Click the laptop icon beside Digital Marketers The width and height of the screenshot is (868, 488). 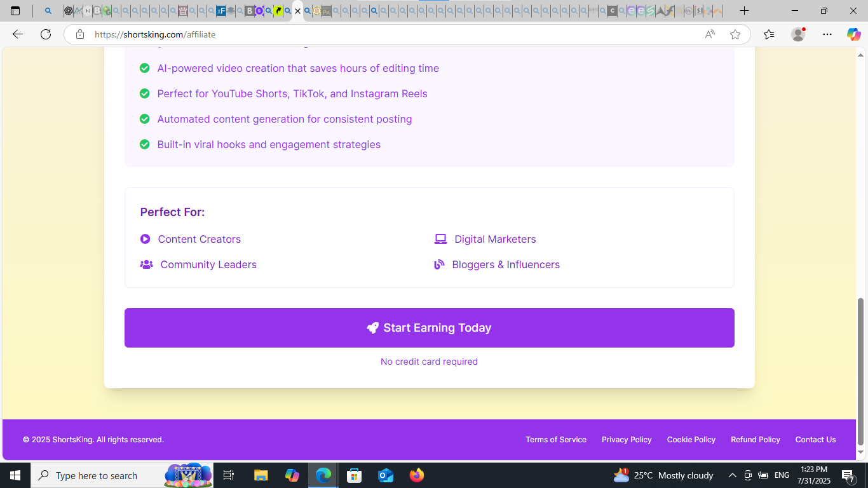pyautogui.click(x=440, y=239)
